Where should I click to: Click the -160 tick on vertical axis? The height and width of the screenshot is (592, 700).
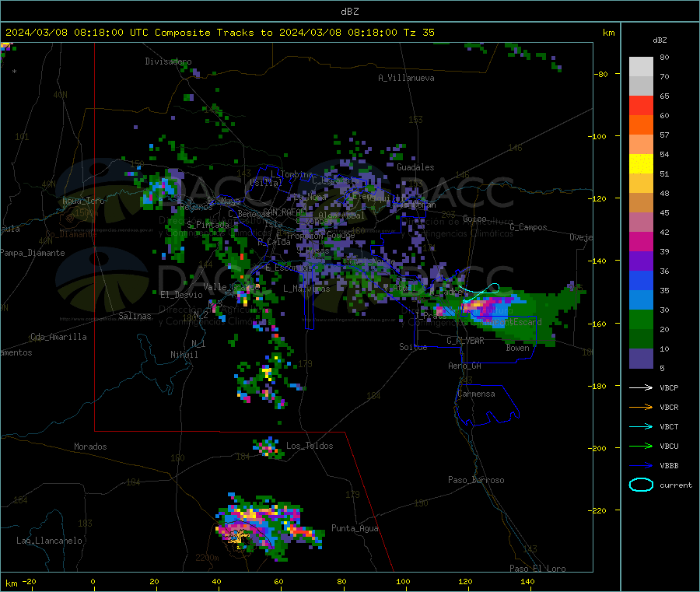(597, 324)
